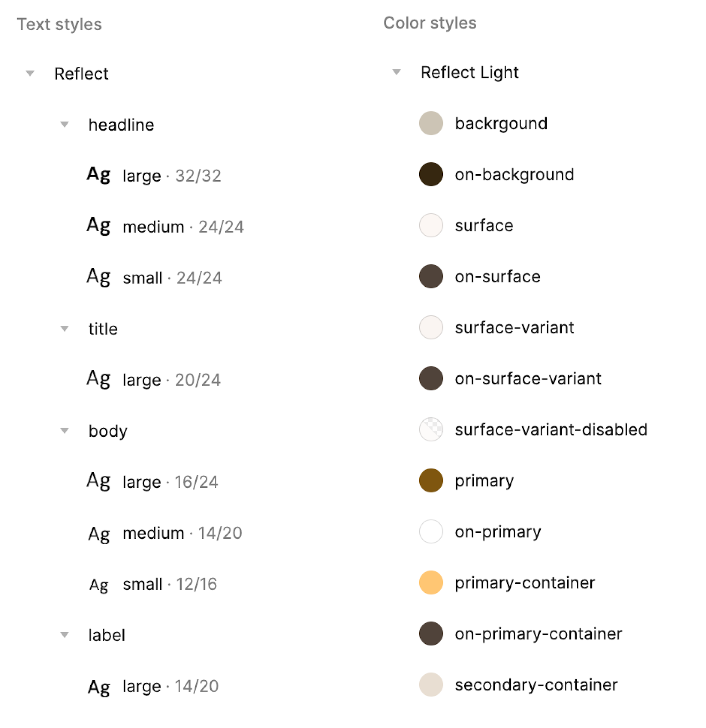Click the Ag preview for headline large
This screenshot has height=728, width=706.
(x=98, y=175)
